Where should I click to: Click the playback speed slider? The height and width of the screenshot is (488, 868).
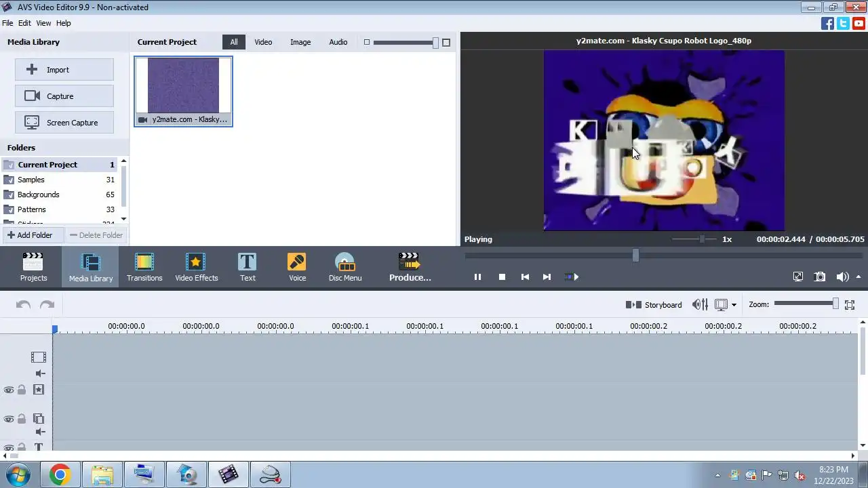point(694,239)
